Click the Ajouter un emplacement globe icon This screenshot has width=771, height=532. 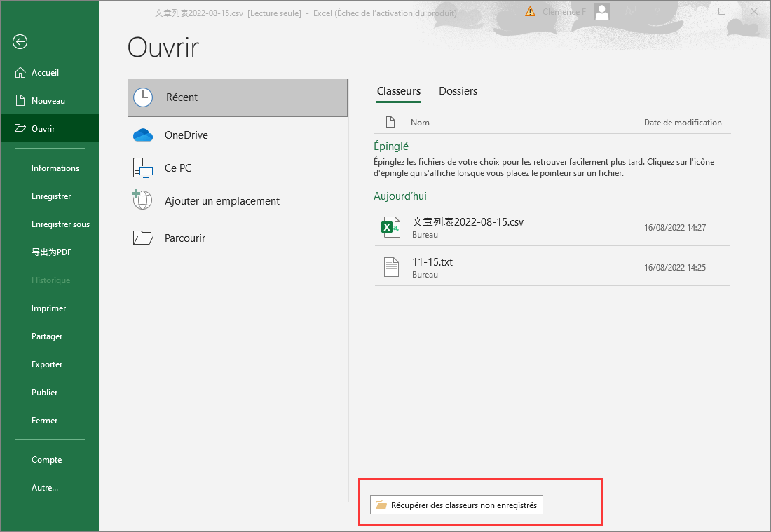[142, 200]
